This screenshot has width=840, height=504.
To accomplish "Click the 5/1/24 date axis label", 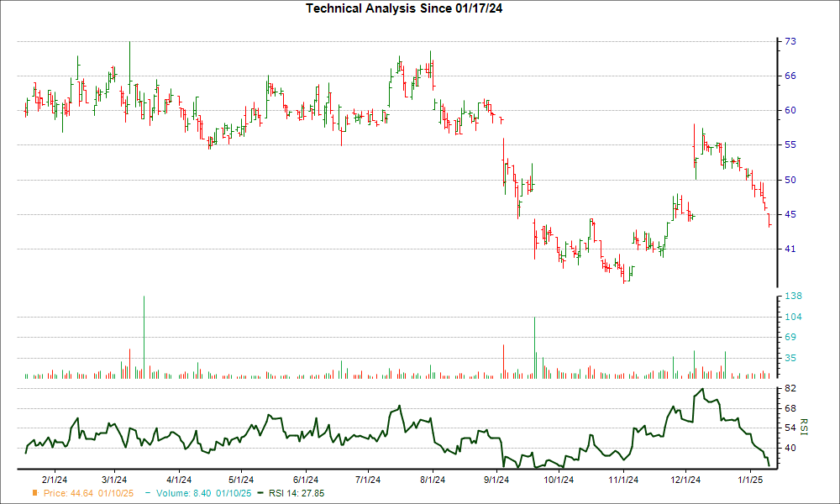I will click(x=241, y=480).
